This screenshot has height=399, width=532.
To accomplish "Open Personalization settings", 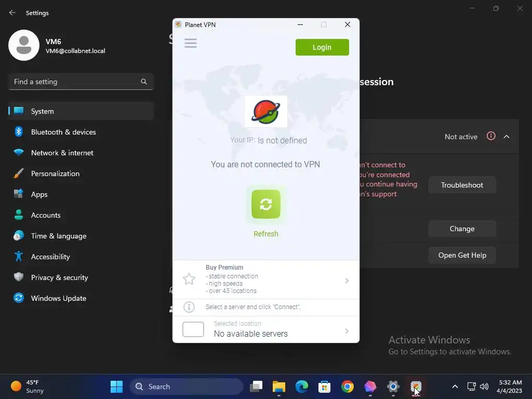I will click(81, 174).
